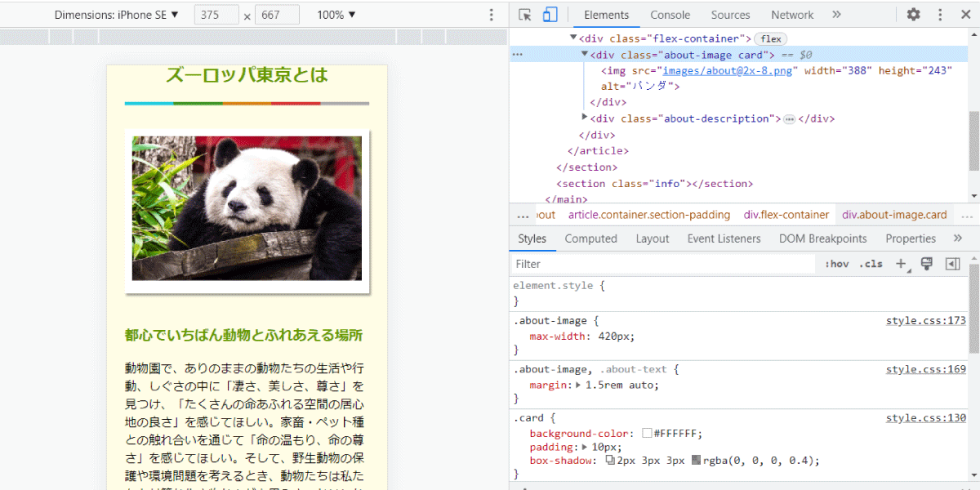The width and height of the screenshot is (980, 490).
Task: Toggle the :hov element state panel
Action: point(837,264)
